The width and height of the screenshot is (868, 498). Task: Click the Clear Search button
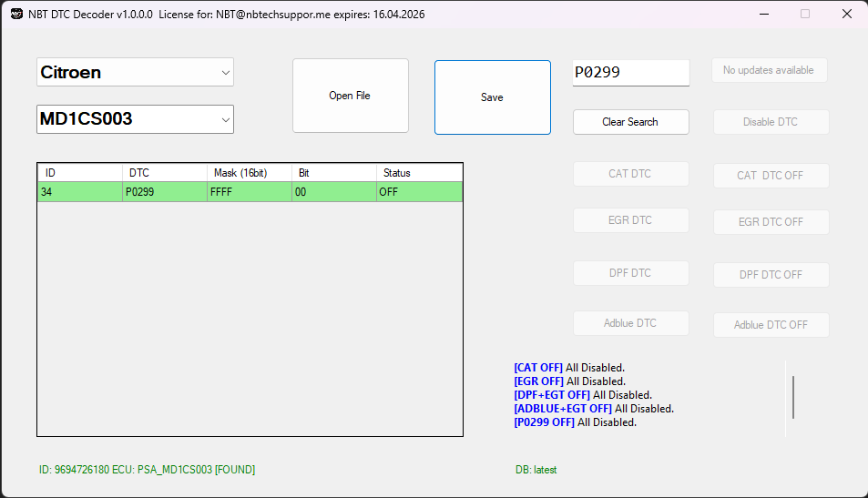point(631,122)
